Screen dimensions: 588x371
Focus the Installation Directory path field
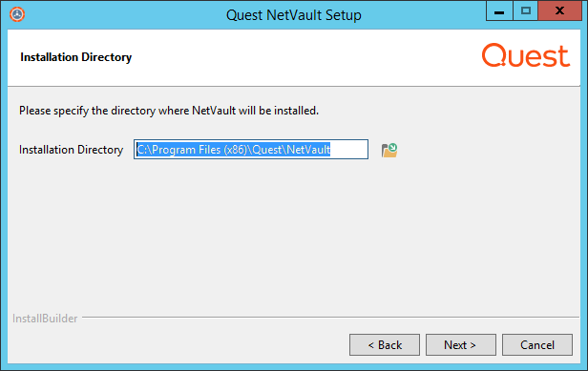tap(251, 150)
